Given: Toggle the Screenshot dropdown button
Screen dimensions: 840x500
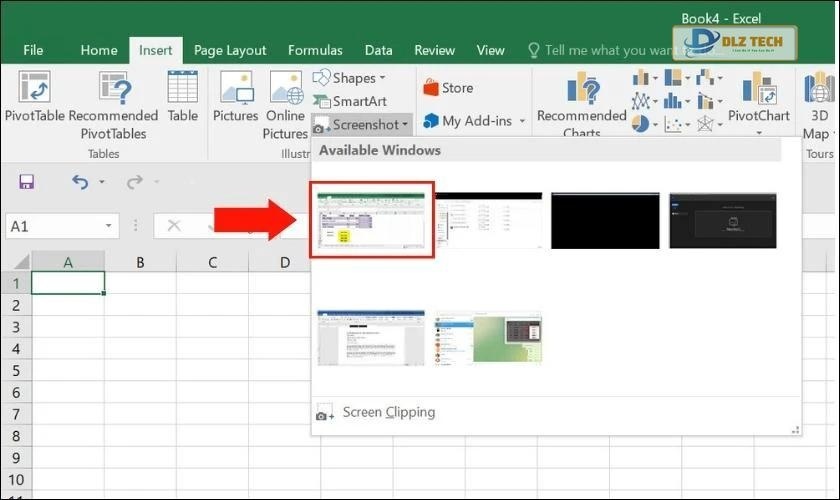Looking at the screenshot, I should pos(362,125).
